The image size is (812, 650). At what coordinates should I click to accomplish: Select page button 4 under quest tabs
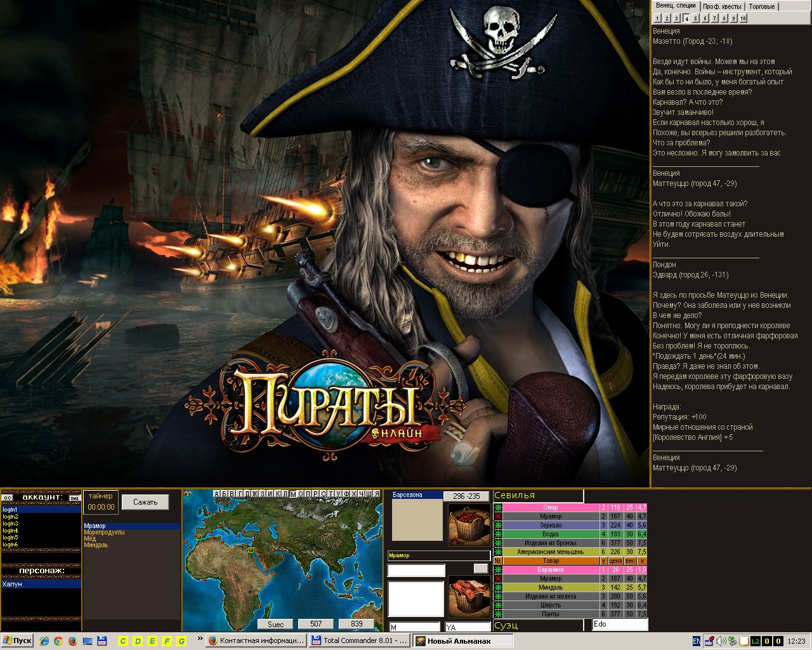687,18
